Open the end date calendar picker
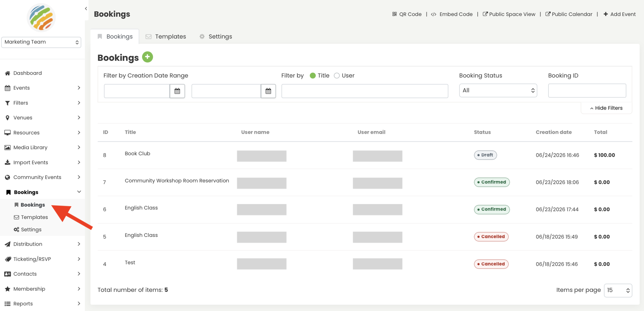644x311 pixels. 268,91
